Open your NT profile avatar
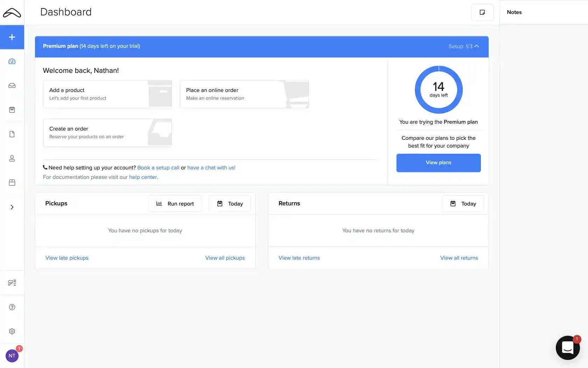 [x=12, y=355]
